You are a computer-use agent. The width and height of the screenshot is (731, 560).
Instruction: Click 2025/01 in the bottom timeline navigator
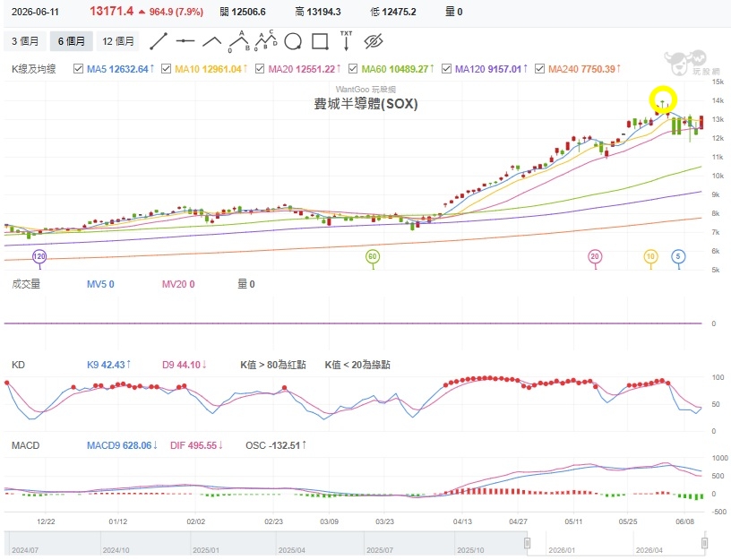click(x=206, y=550)
